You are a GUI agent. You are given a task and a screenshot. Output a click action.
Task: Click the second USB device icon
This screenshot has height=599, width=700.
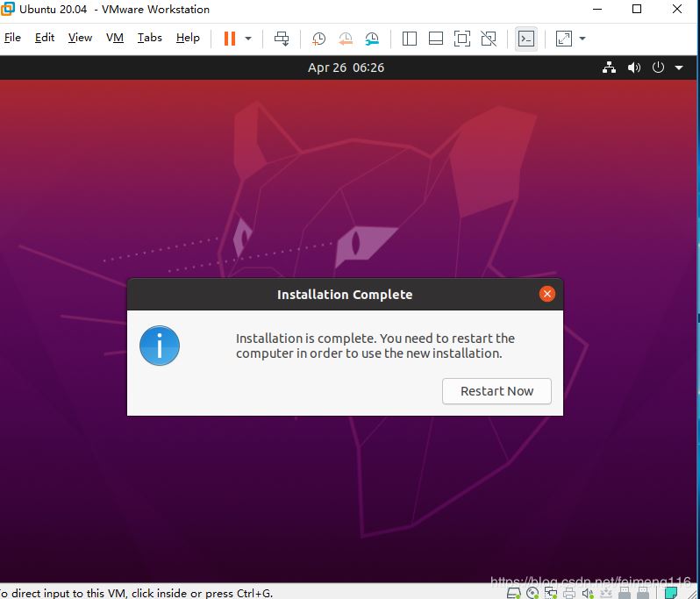[x=643, y=593]
